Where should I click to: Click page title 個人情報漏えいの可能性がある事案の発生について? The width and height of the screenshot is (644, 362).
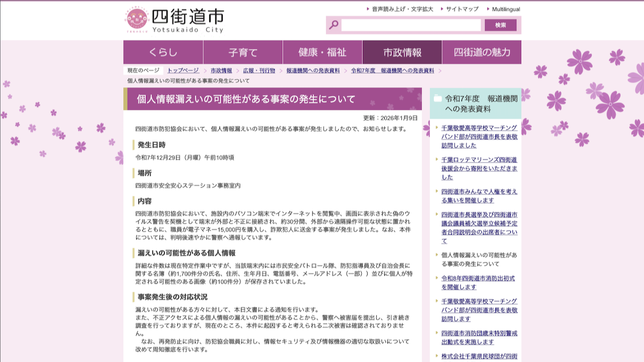(246, 99)
